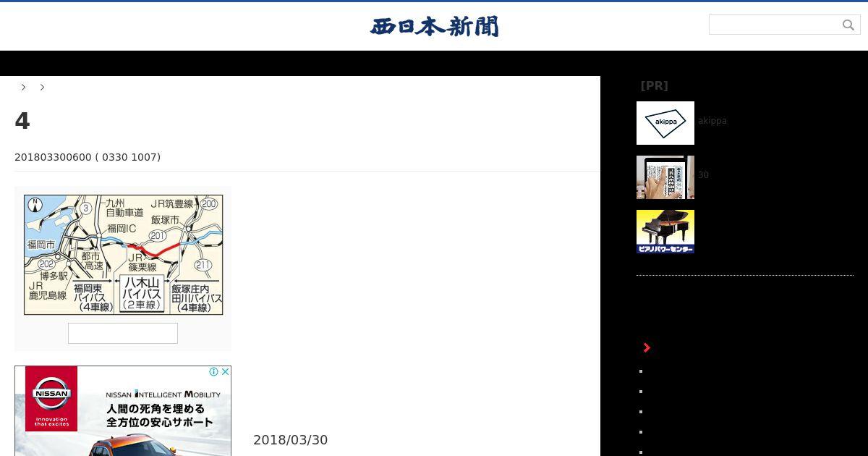This screenshot has width=868, height=456.
Task: Open the ad info icon on Nissan ad
Action: click(x=213, y=371)
